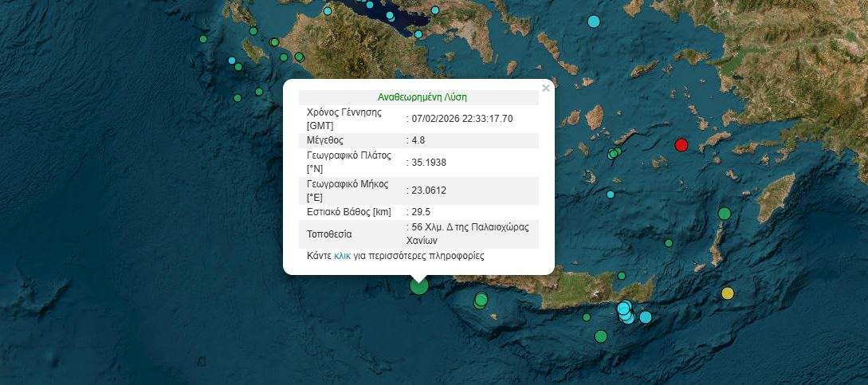Click the magnitude value 4.8

[417, 140]
